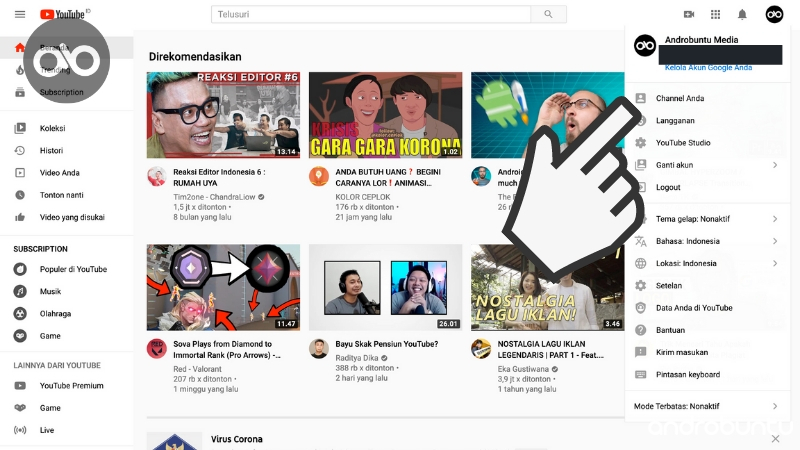Click the Olahraga channel icon
The width and height of the screenshot is (800, 450).
(x=20, y=314)
